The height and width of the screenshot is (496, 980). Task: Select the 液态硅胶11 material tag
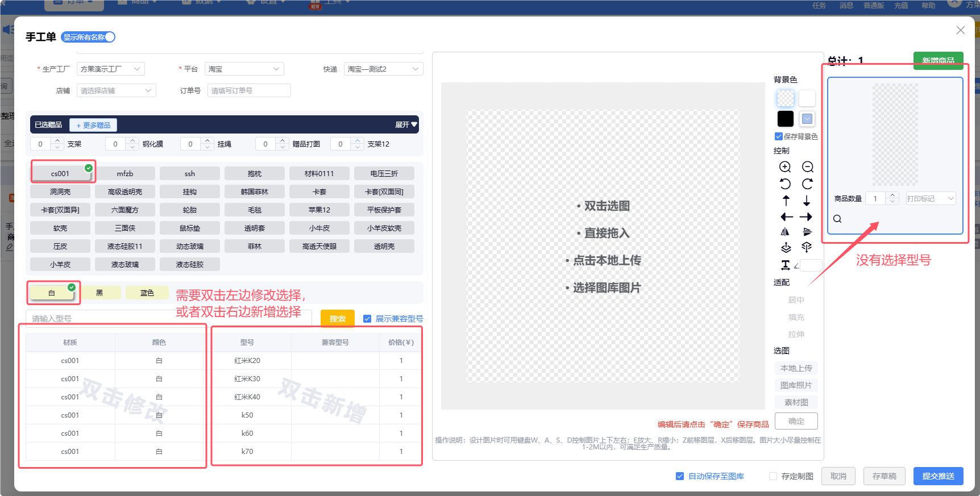(x=125, y=246)
